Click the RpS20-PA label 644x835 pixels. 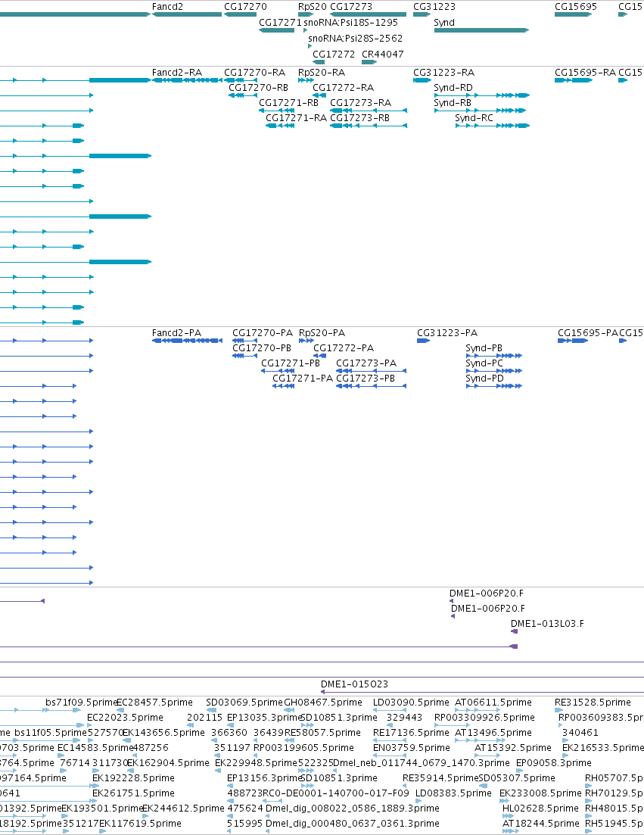[x=322, y=333]
